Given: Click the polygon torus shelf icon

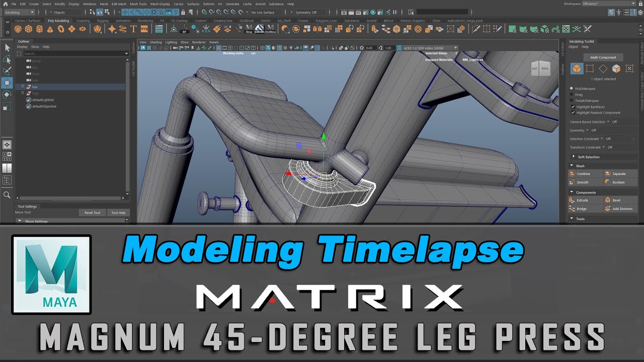Looking at the screenshot, I should point(61,29).
